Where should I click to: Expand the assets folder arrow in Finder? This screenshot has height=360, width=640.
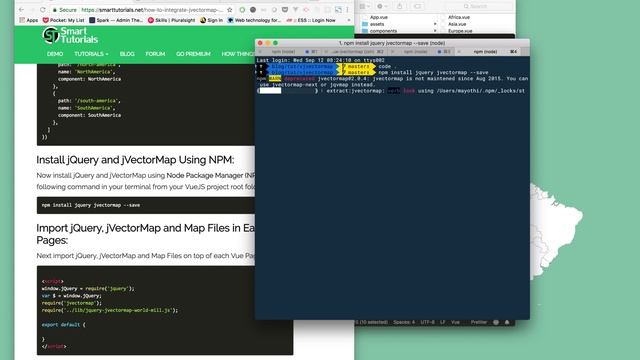(435, 24)
